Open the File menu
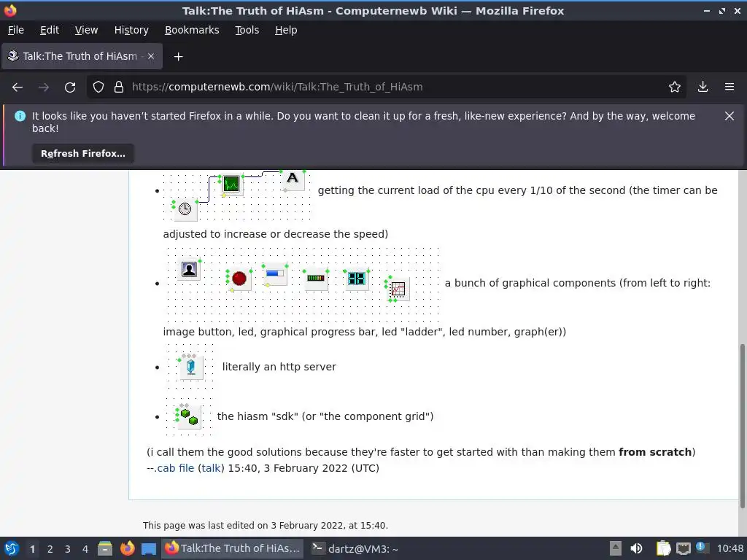This screenshot has height=560, width=747. pyautogui.click(x=16, y=30)
